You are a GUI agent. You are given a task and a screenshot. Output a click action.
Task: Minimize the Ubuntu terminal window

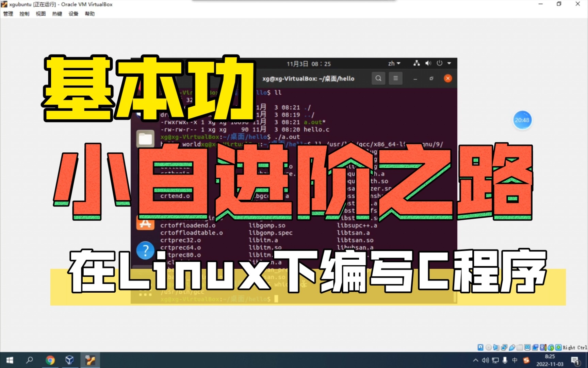coord(415,79)
